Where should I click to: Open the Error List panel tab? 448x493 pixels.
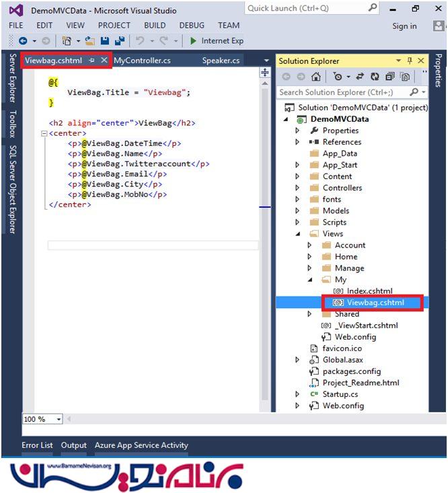click(37, 445)
